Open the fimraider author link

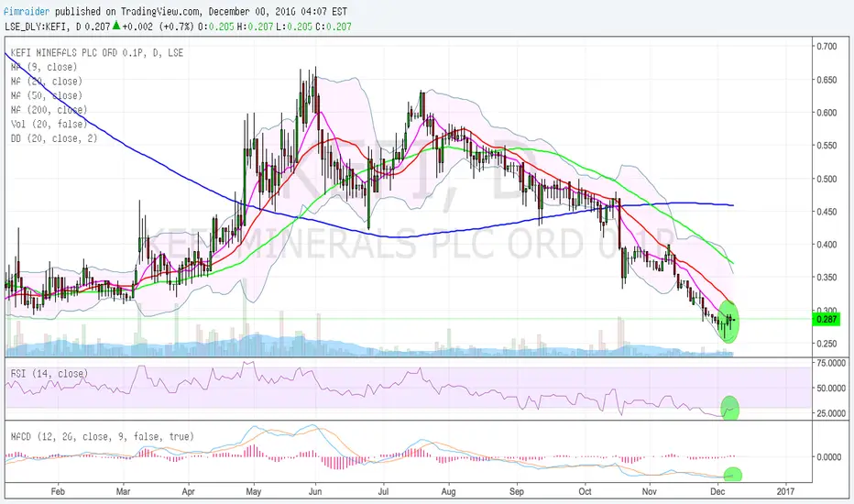27,11
